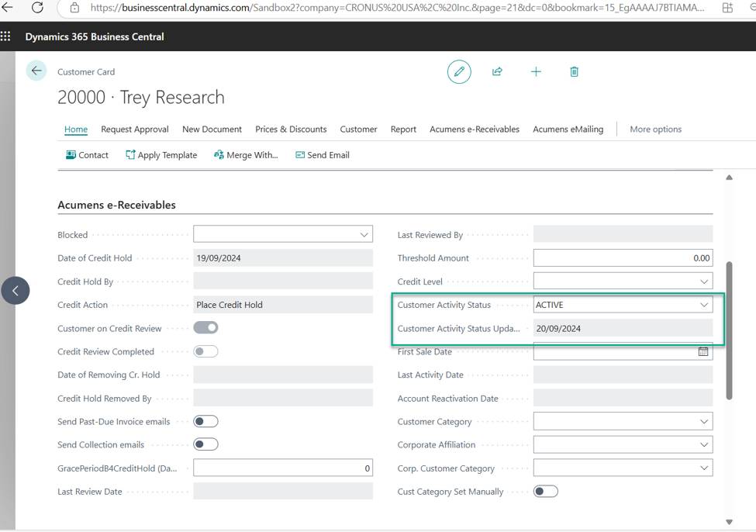The height and width of the screenshot is (532, 756).
Task: Open the New Document menu
Action: pyautogui.click(x=212, y=130)
